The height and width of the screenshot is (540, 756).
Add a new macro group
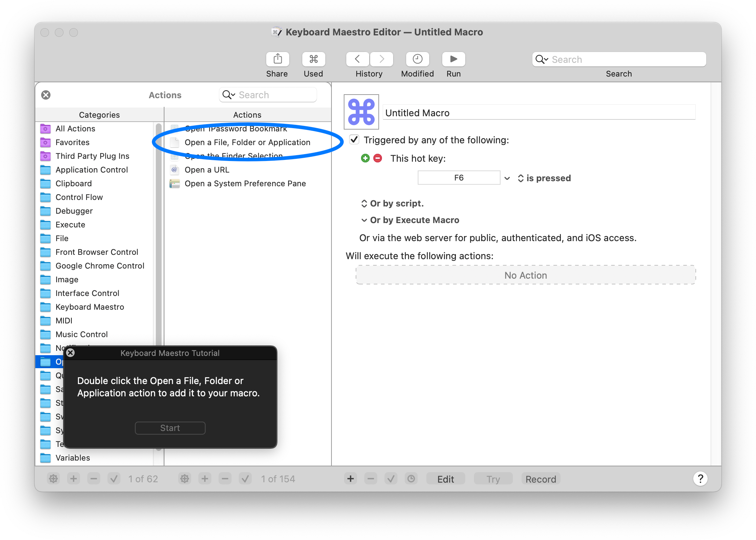click(74, 479)
